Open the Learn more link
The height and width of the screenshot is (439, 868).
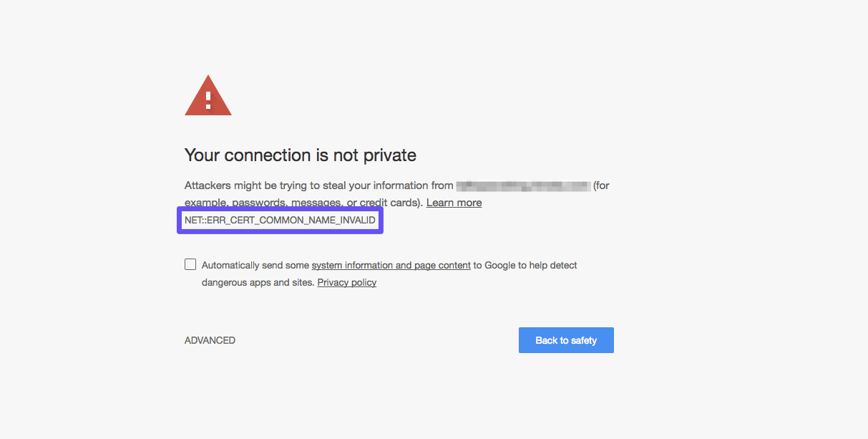pos(454,203)
